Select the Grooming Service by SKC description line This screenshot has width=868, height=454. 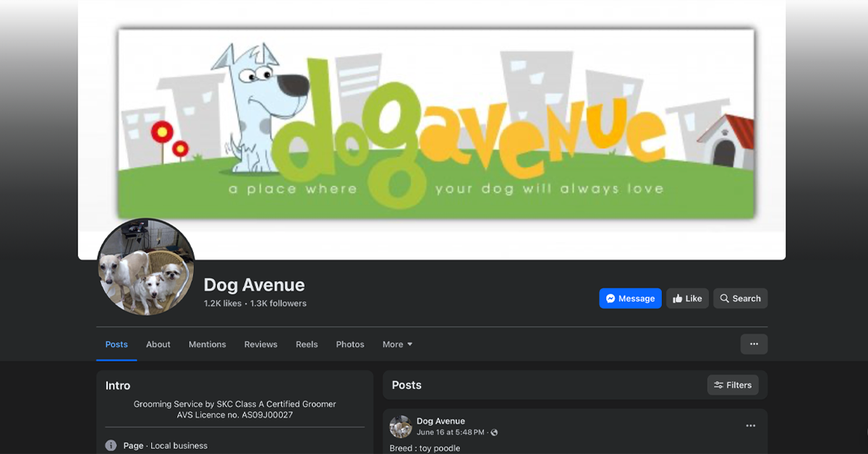(235, 404)
